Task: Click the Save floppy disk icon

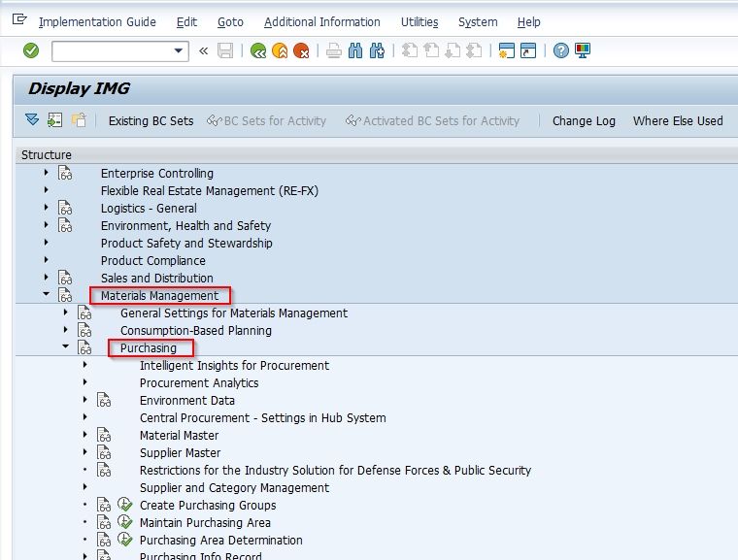Action: pos(225,50)
